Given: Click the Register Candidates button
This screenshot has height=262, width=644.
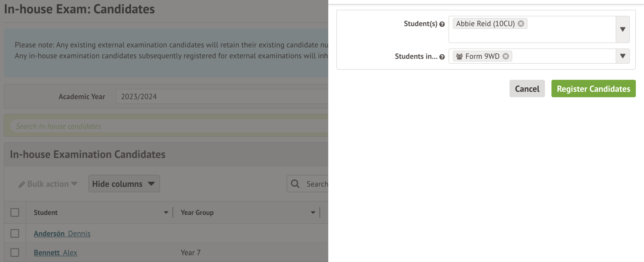Looking at the screenshot, I should click(593, 89).
